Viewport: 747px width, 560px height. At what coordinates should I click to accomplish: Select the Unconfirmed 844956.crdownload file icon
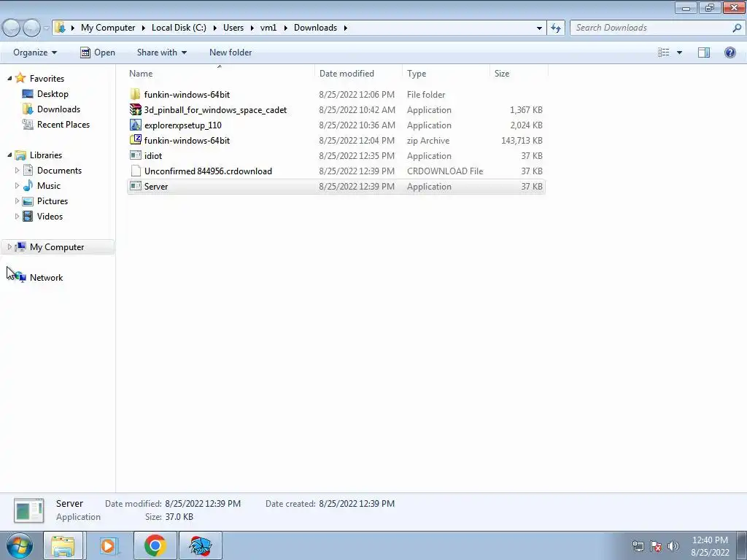pos(135,171)
